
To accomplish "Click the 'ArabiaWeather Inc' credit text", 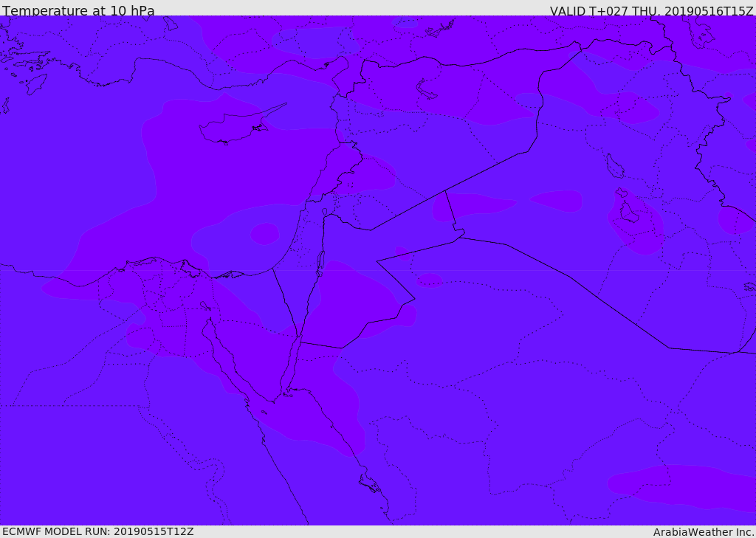I will click(x=703, y=532).
